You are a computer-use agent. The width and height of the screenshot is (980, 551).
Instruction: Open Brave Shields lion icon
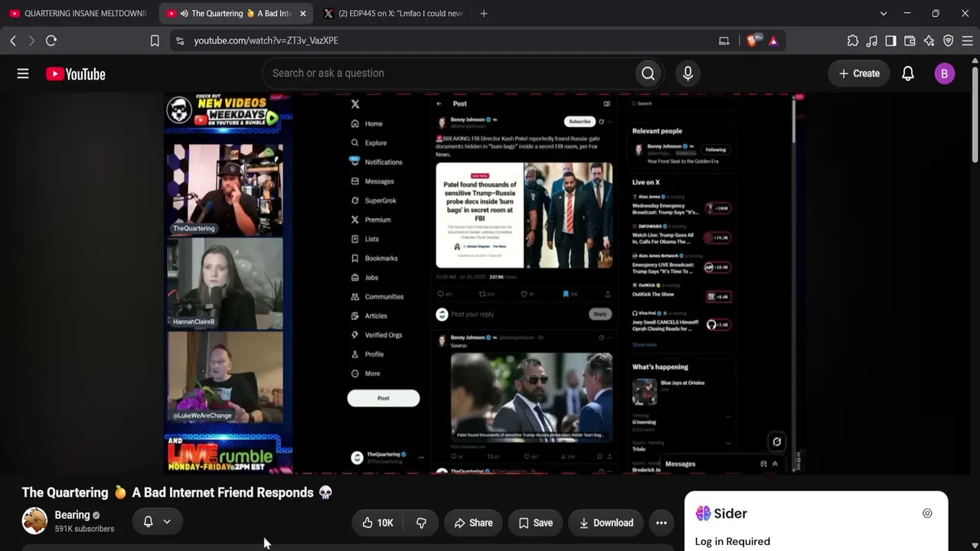point(753,41)
